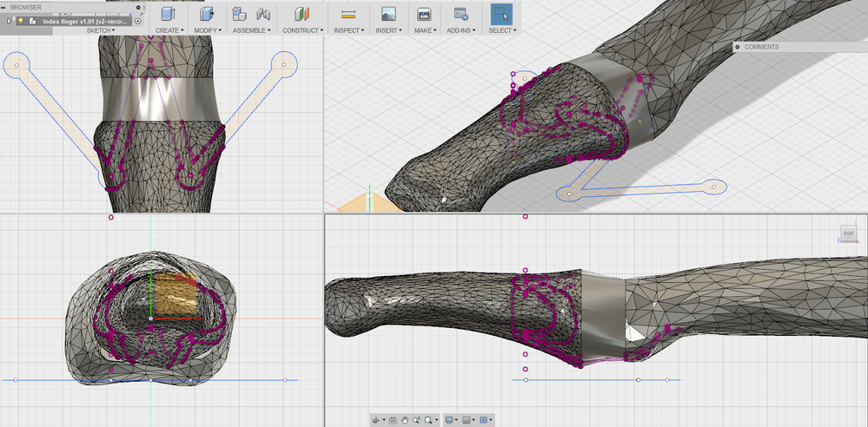Click the orange origin plane in front view

tap(176, 292)
